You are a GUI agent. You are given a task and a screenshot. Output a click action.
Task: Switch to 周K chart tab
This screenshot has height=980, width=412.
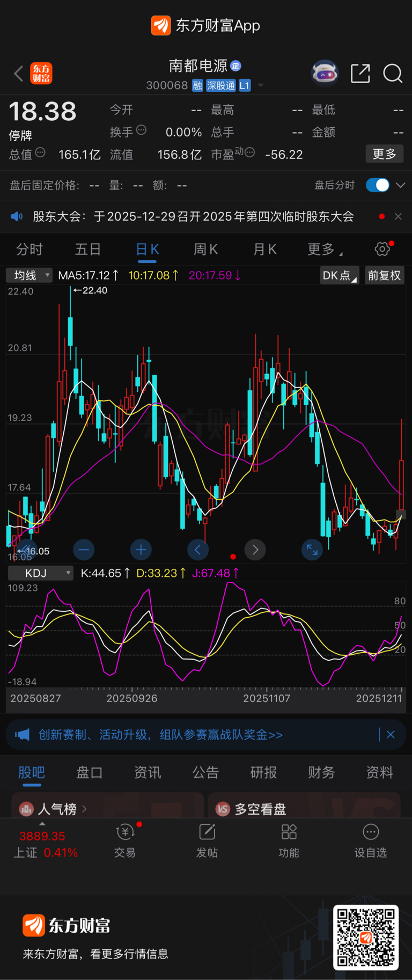205,250
